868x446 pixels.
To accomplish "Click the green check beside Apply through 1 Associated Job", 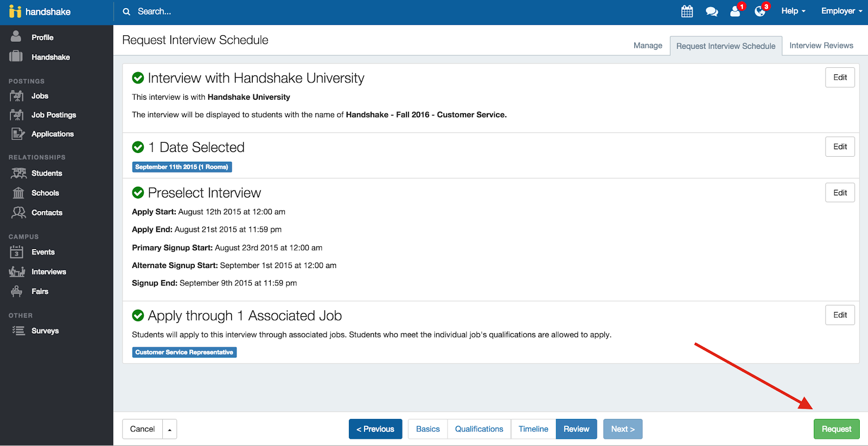I will tap(138, 315).
